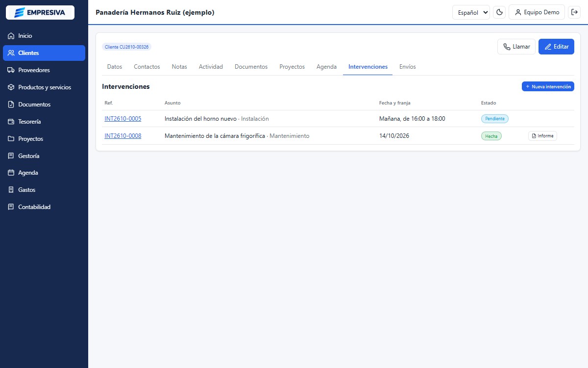This screenshot has width=588, height=368.
Task: Show the client Proyectos tab
Action: coord(292,67)
